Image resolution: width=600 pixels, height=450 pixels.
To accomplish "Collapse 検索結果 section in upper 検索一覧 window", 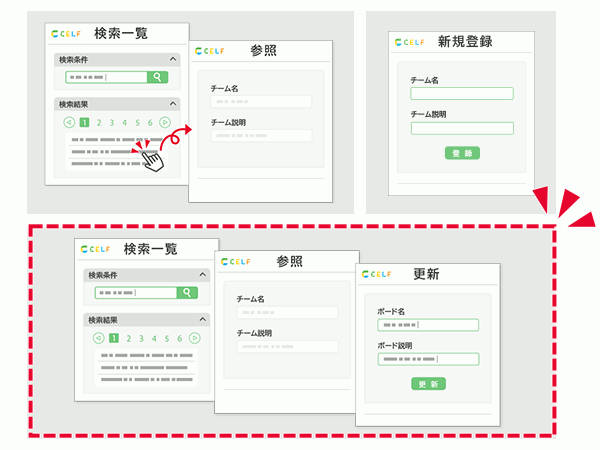I will coord(173,104).
